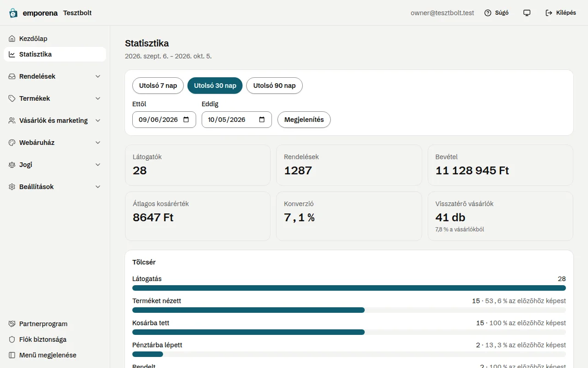Select the Utolsó 90 nap range
Image resolution: width=588 pixels, height=368 pixels.
[x=274, y=86]
